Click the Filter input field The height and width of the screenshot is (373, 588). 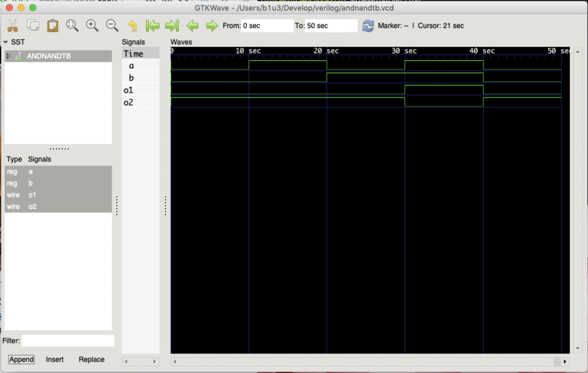tap(68, 341)
